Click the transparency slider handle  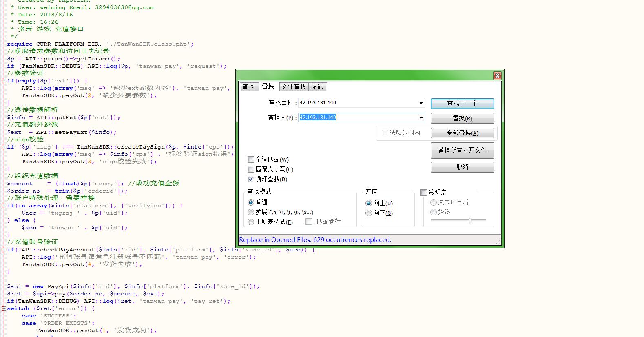coord(470,220)
